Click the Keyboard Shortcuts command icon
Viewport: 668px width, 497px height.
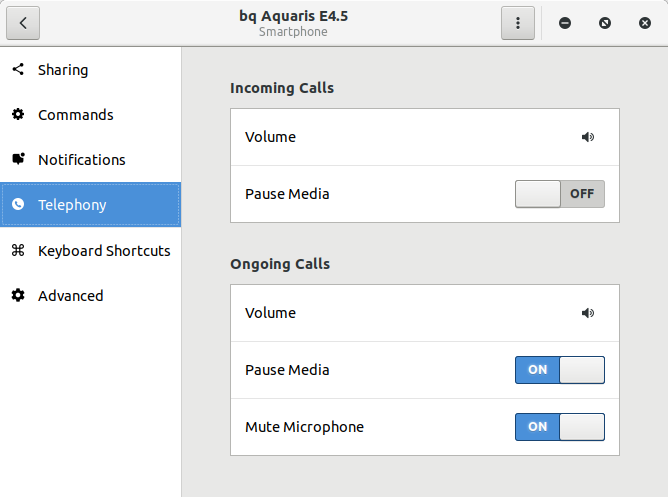(18, 251)
